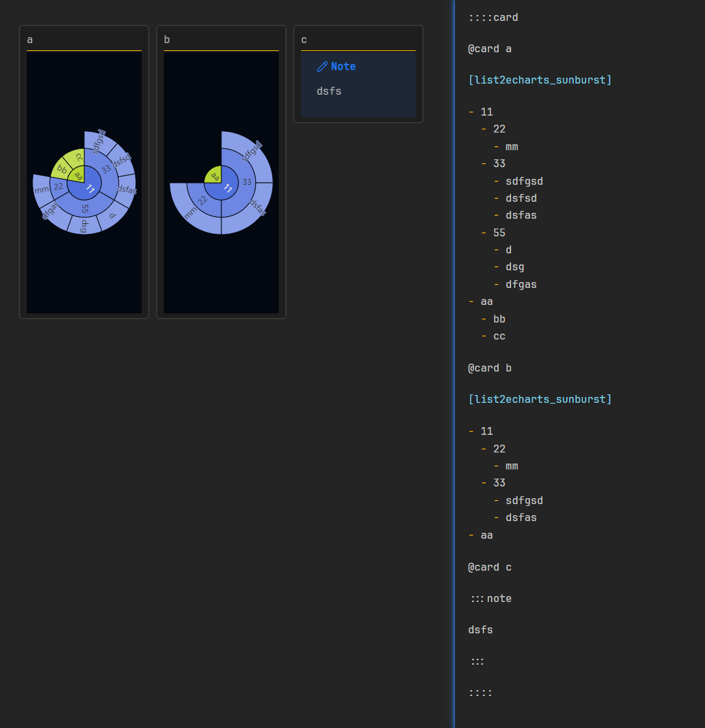Viewport: 705px width, 728px height.
Task: Click the green "bb" sunburst segment
Action: point(62,170)
